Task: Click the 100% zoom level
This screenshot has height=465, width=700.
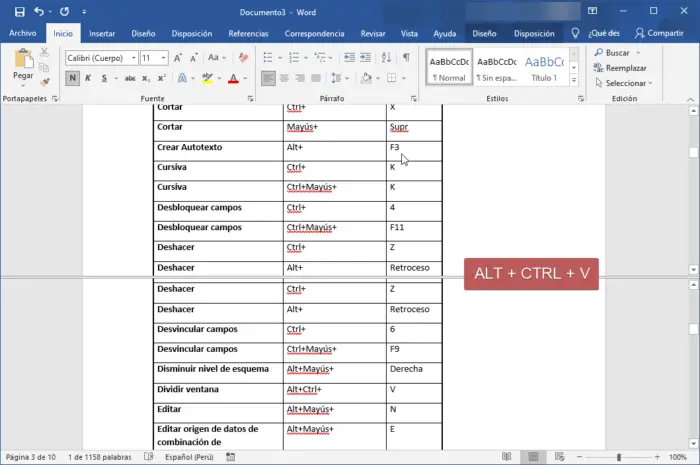Action: tap(678, 457)
